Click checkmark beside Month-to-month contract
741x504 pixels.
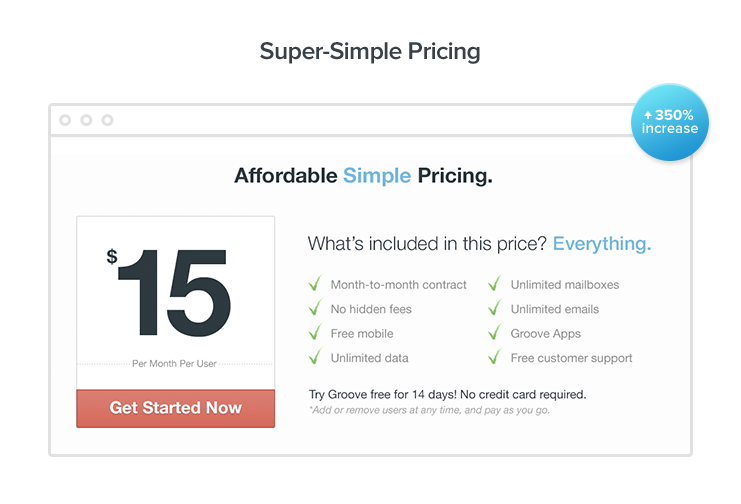pos(315,283)
